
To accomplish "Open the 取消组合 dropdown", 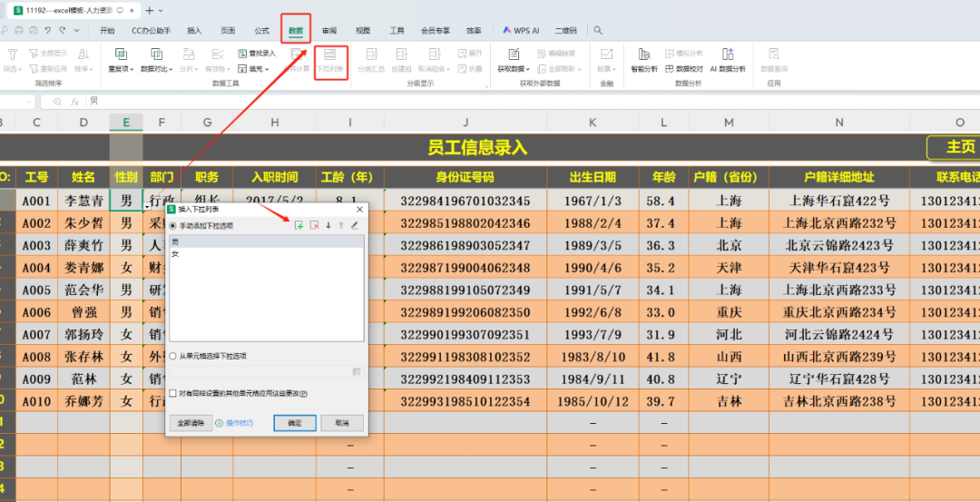I will click(434, 69).
